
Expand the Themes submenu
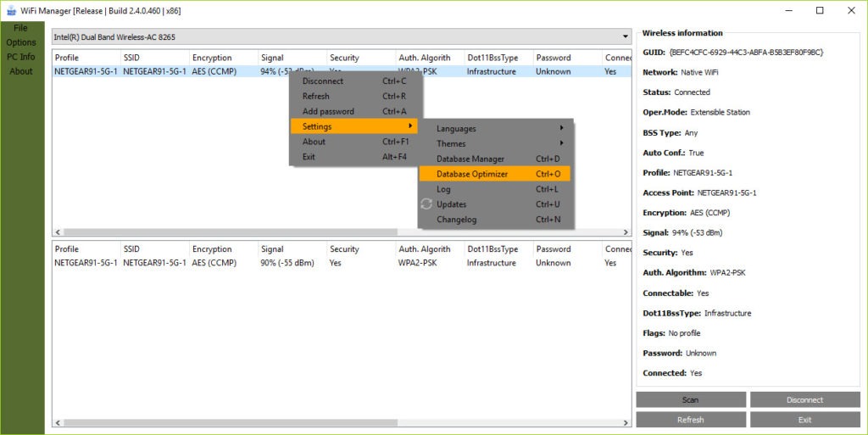(495, 143)
